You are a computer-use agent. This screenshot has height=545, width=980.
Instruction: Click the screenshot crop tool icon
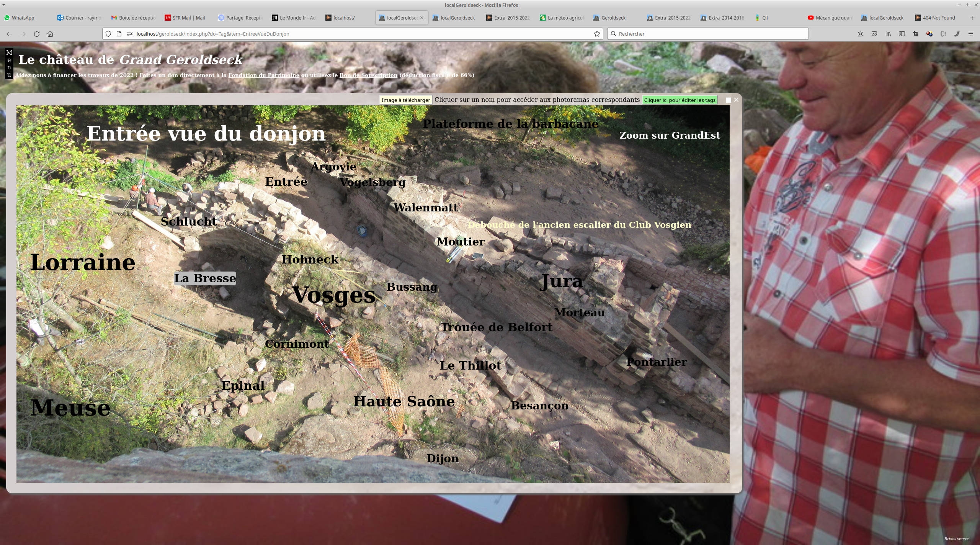pyautogui.click(x=916, y=34)
